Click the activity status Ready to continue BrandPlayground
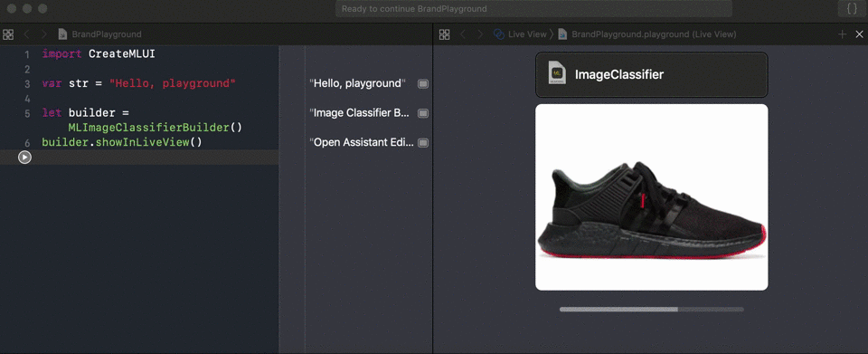The height and width of the screenshot is (354, 868). tap(533, 9)
